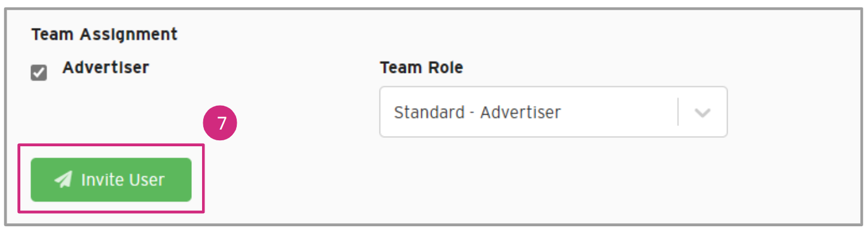Viewport: 868px width, 240px height.
Task: Click the vertical divider inside Team Role dropdown
Action: [678, 112]
